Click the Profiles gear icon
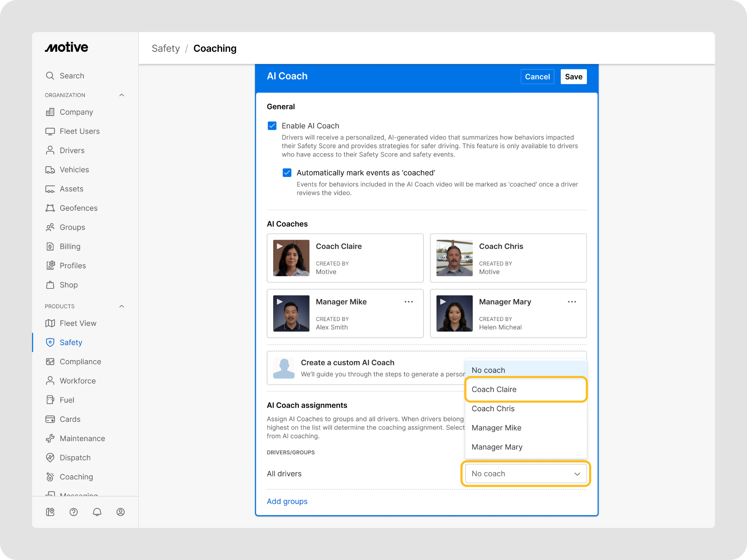The width and height of the screenshot is (747, 560). click(50, 265)
